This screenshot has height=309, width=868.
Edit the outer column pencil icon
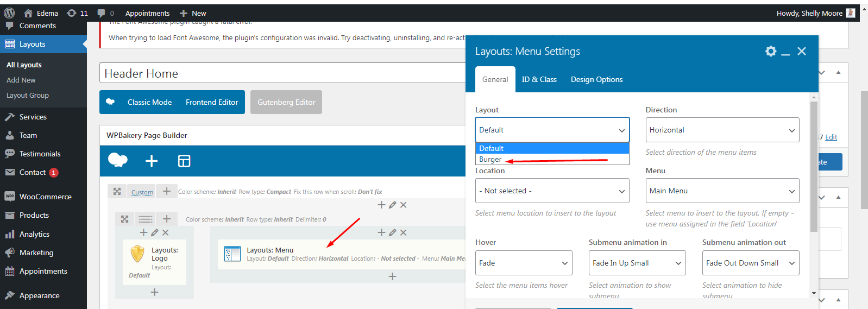392,205
